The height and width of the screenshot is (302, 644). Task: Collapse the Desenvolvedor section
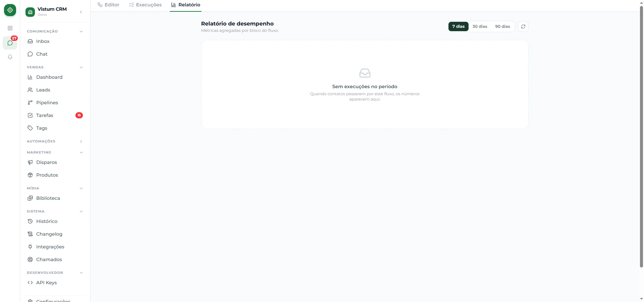[81, 273]
